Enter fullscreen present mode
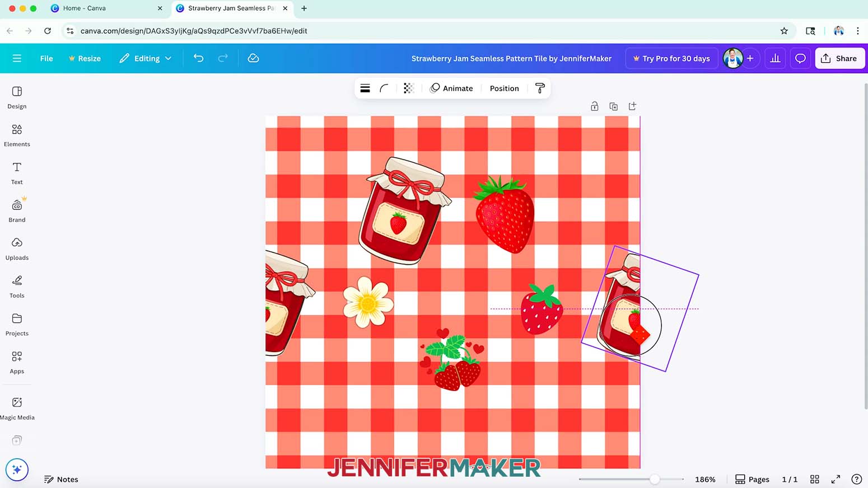 [x=836, y=479]
